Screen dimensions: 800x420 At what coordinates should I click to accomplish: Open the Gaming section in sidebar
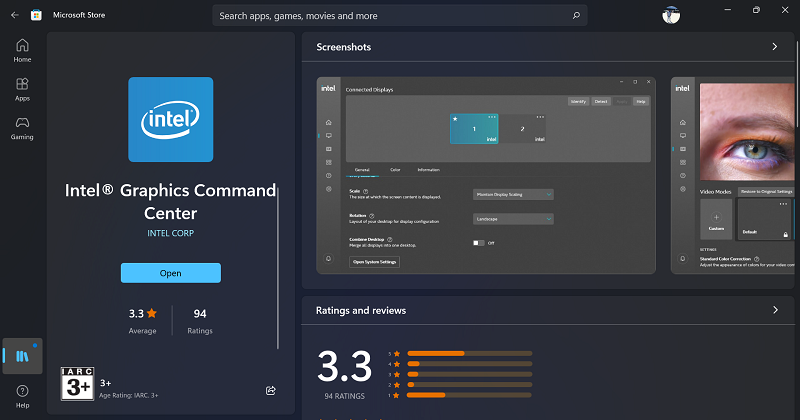click(x=22, y=128)
